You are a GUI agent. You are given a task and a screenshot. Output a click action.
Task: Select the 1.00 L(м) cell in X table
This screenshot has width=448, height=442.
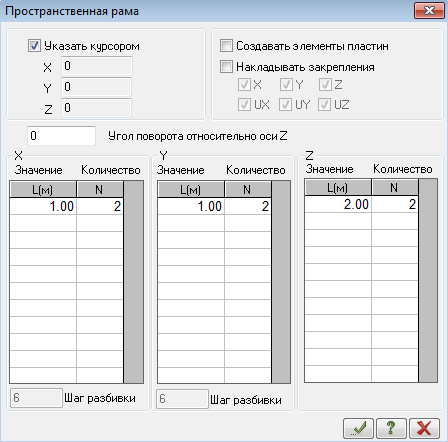43,206
